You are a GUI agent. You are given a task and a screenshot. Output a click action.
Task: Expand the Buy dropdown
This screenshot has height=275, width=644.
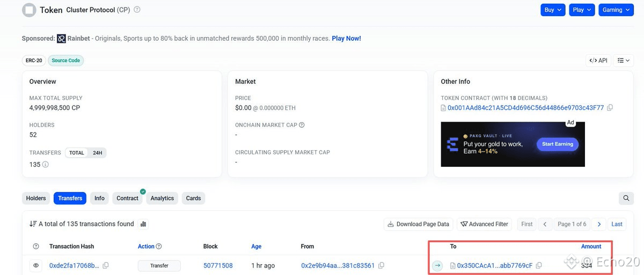tap(553, 10)
